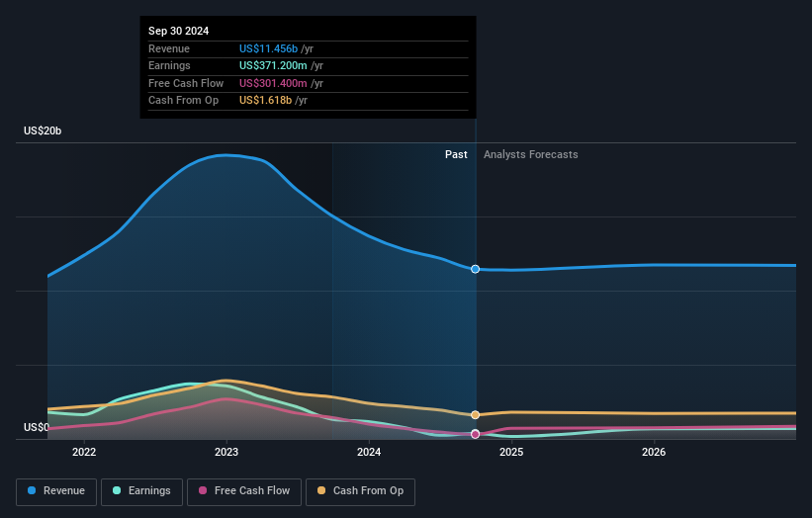Click the Earnings row label in tooltip

[x=169, y=65]
